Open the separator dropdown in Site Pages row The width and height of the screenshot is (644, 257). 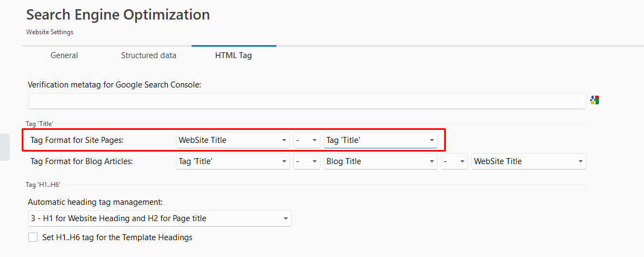point(307,140)
